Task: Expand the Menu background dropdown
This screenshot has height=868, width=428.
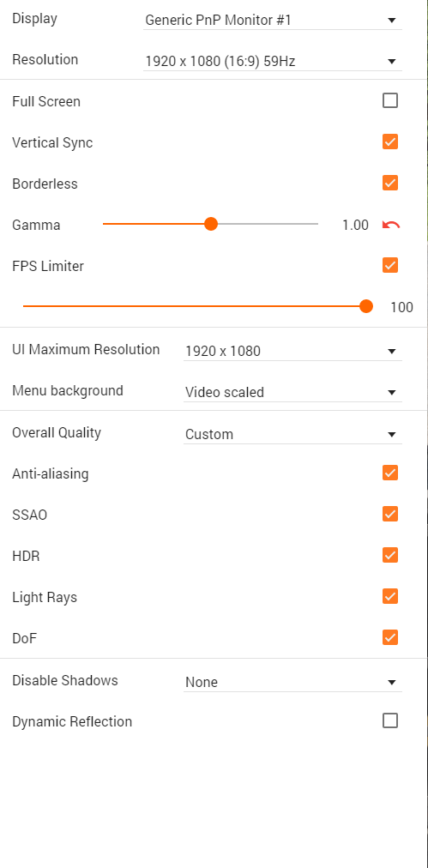Action: [x=292, y=393]
